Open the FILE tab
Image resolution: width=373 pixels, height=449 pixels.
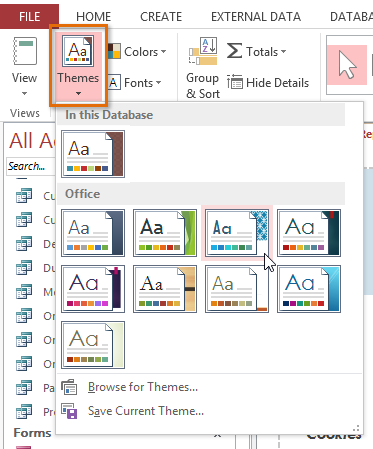point(29,16)
